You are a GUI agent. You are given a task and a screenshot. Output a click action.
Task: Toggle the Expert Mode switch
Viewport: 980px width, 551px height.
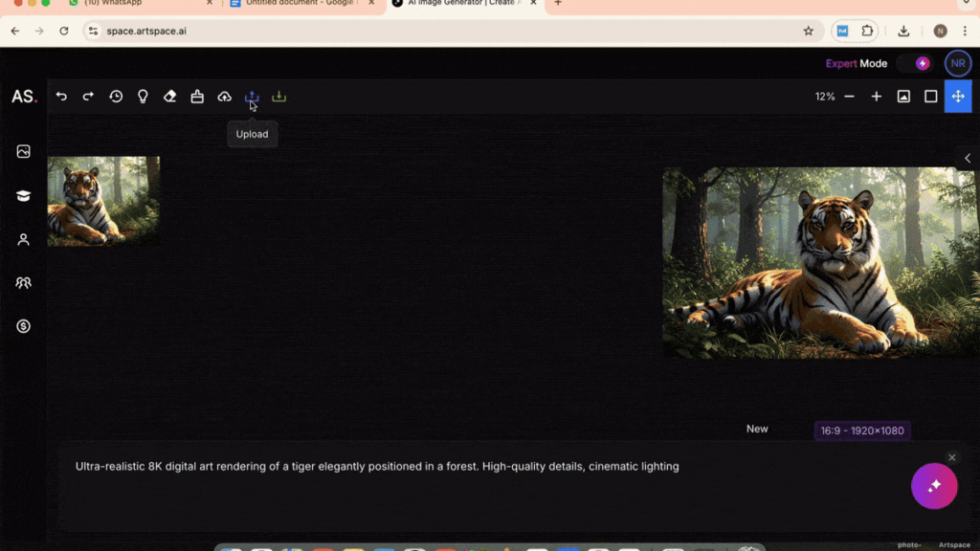coord(915,64)
